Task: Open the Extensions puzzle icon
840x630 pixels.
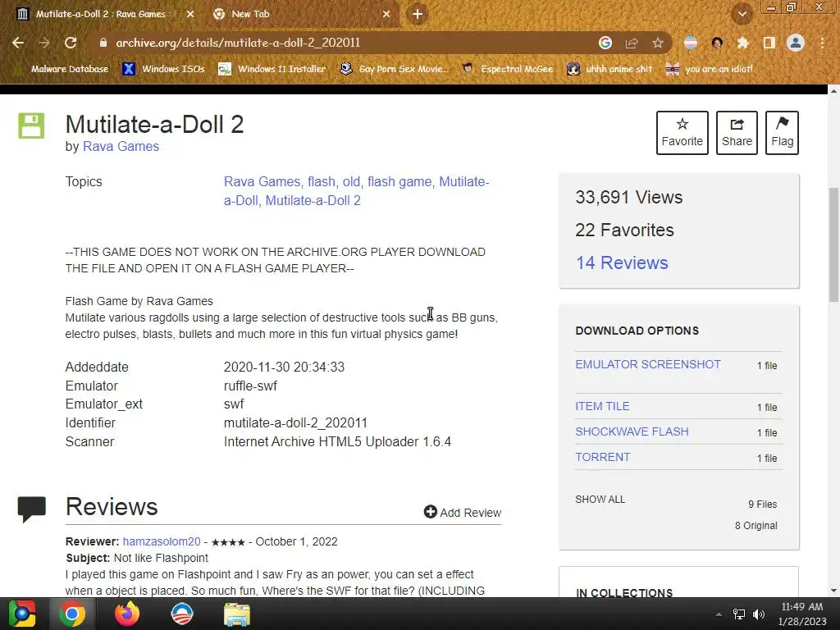Action: [x=742, y=43]
